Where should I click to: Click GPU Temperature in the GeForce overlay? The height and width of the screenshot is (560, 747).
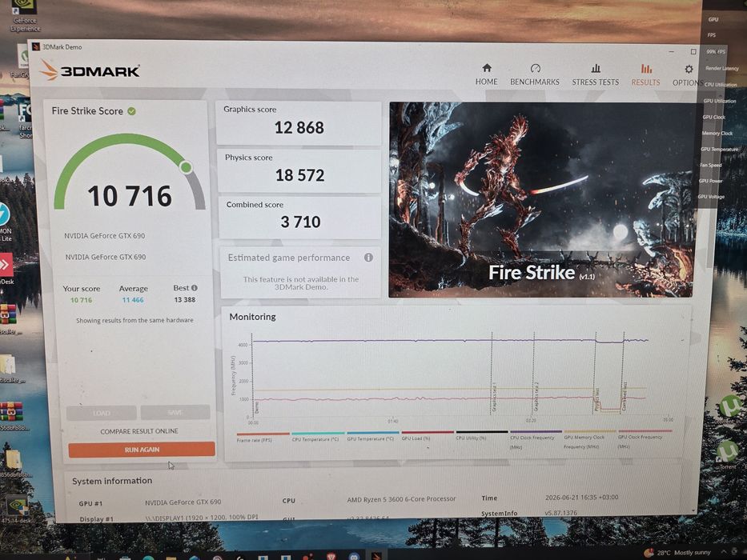(x=719, y=149)
